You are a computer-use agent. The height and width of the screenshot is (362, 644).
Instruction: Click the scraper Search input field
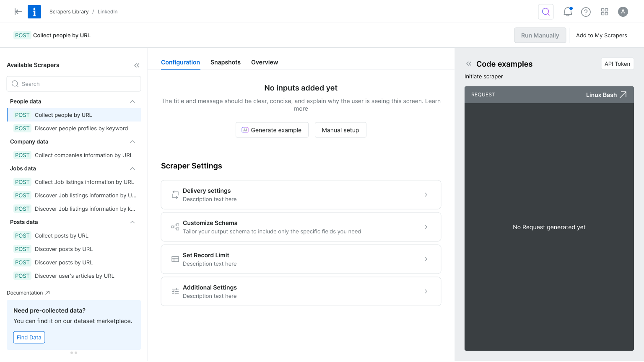click(x=74, y=84)
